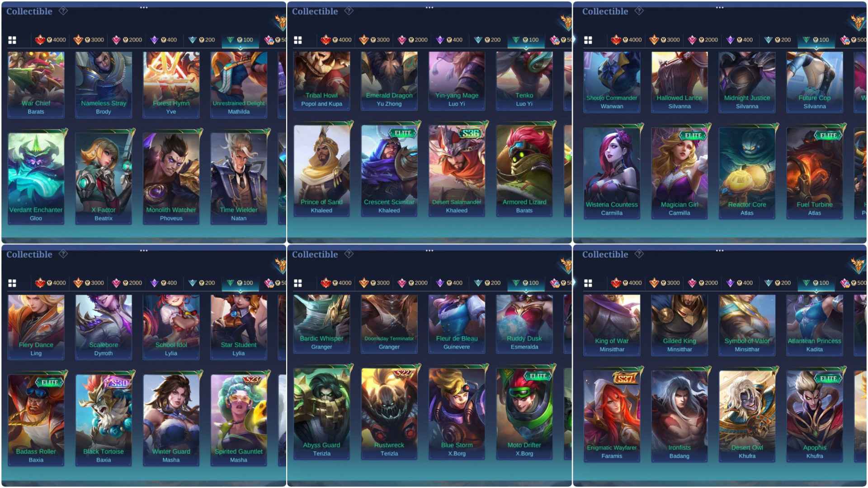Screen dimensions: 868x488
Task: Open the Desert Salamander S36 Khaleed skin
Action: (x=457, y=170)
